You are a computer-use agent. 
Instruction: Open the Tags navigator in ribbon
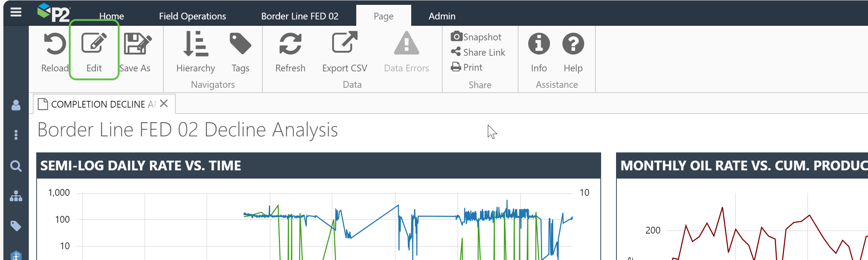tap(240, 44)
